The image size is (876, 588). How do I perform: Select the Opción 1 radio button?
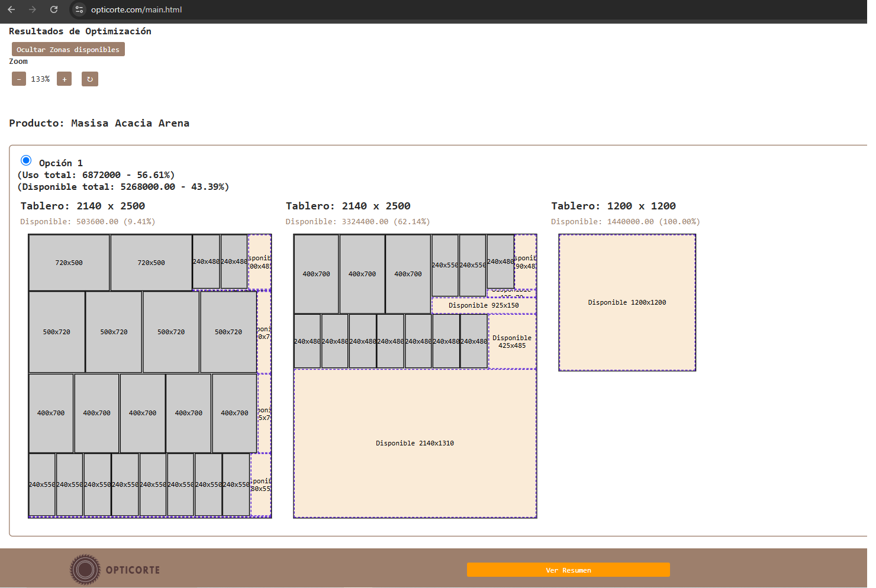[x=26, y=160]
